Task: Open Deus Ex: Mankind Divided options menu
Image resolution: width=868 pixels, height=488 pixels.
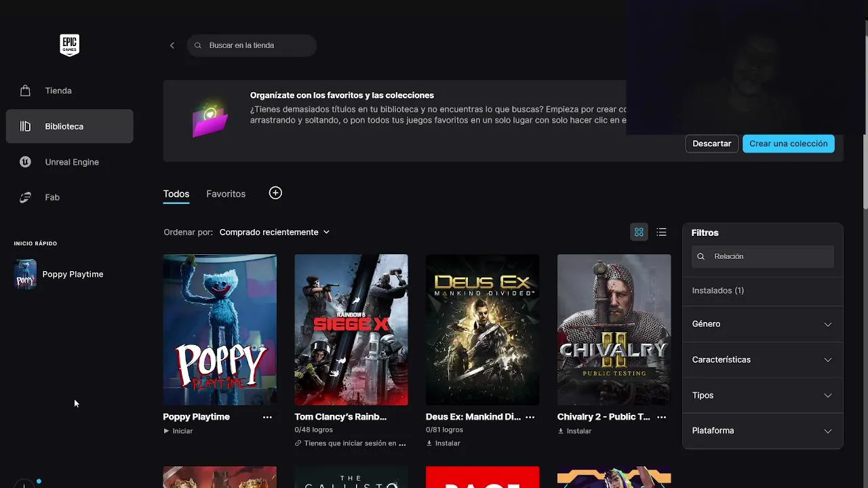Action: 530,418
